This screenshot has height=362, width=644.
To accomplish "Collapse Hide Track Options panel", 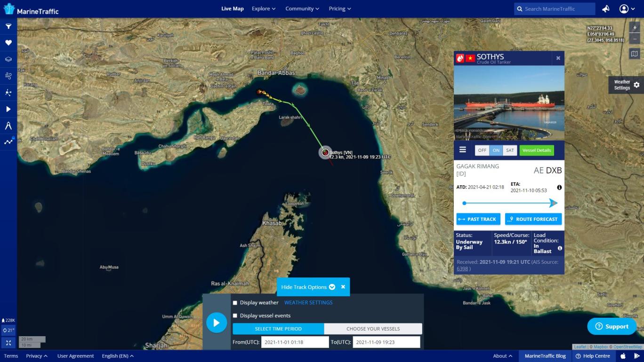I will pos(308,287).
